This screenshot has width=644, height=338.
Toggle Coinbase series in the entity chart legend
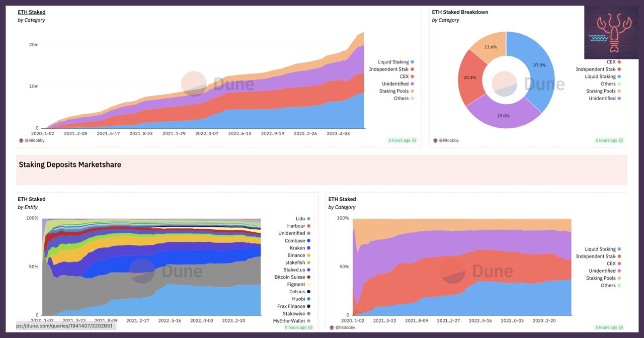[298, 241]
